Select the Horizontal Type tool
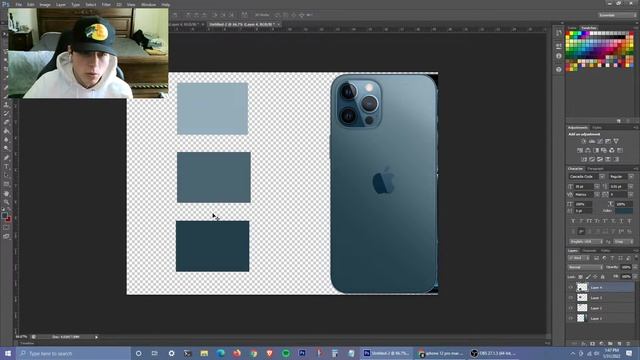This screenshot has height=360, width=640. point(6,167)
